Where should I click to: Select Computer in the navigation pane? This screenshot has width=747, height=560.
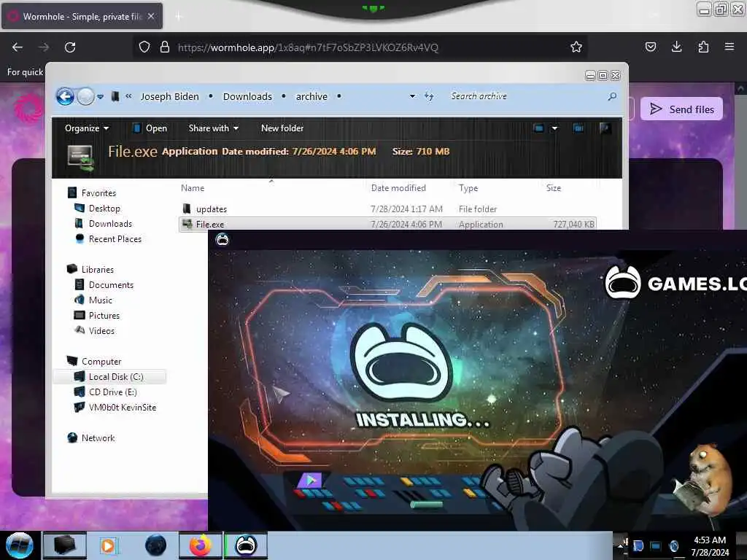coord(101,362)
